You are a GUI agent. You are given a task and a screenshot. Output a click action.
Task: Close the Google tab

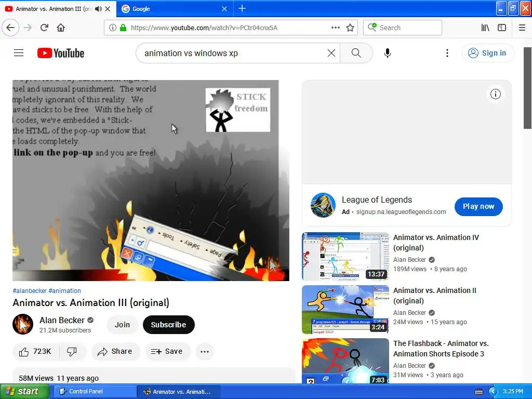[x=224, y=9]
